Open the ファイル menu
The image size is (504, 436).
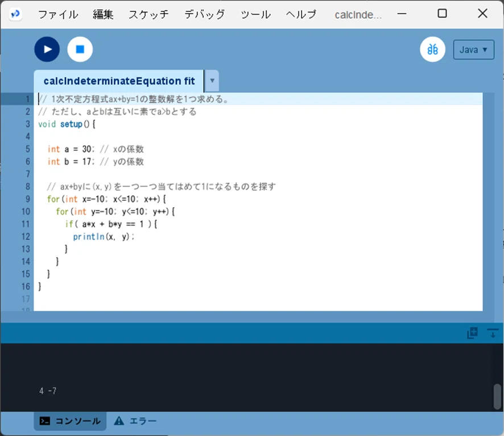tap(58, 14)
